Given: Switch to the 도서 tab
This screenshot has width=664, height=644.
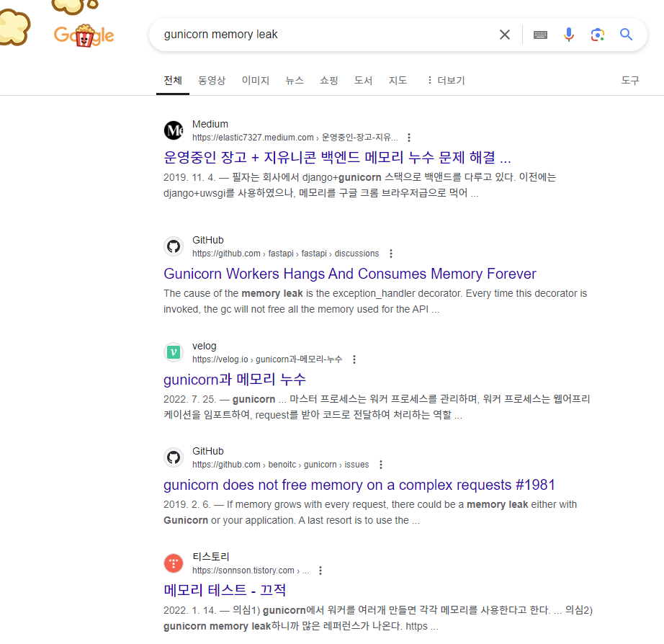Looking at the screenshot, I should [x=363, y=81].
